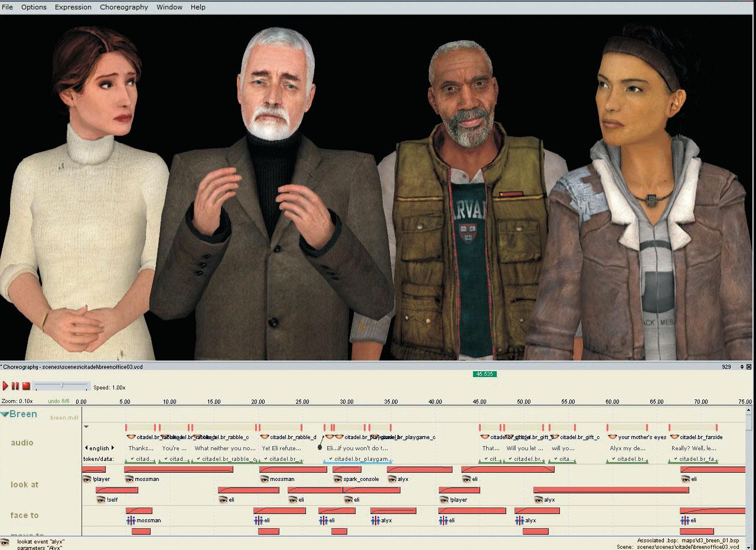Click the lookat event eye icon in status bar

pyautogui.click(x=5, y=542)
